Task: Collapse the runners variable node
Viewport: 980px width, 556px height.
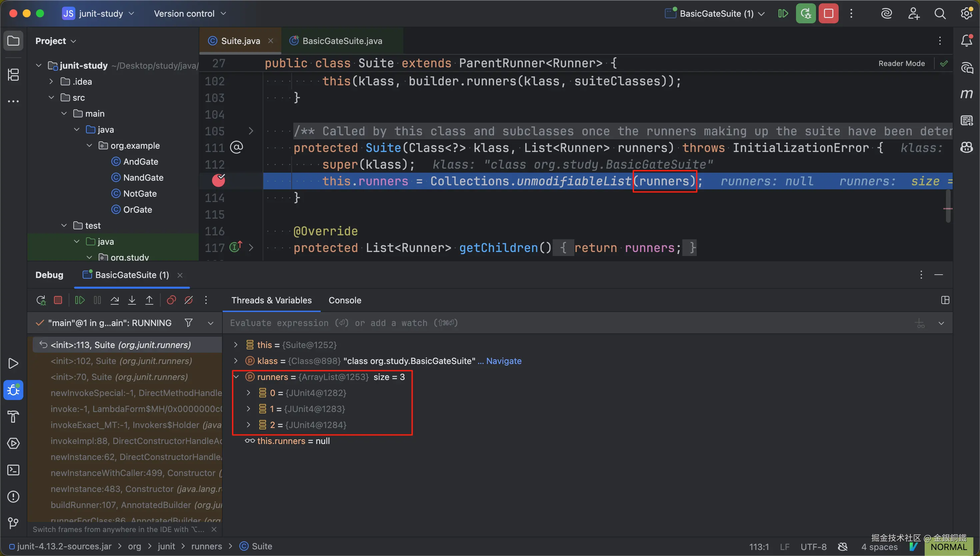Action: 236,377
